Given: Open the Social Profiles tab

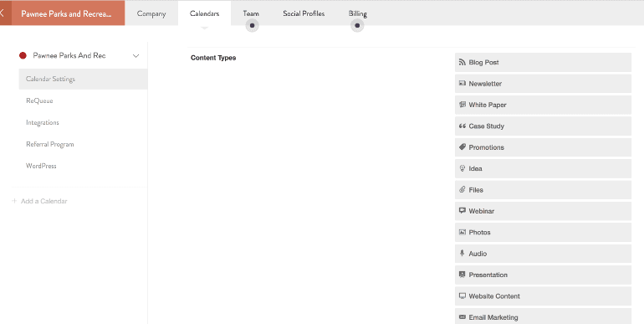Looking at the screenshot, I should tap(304, 13).
